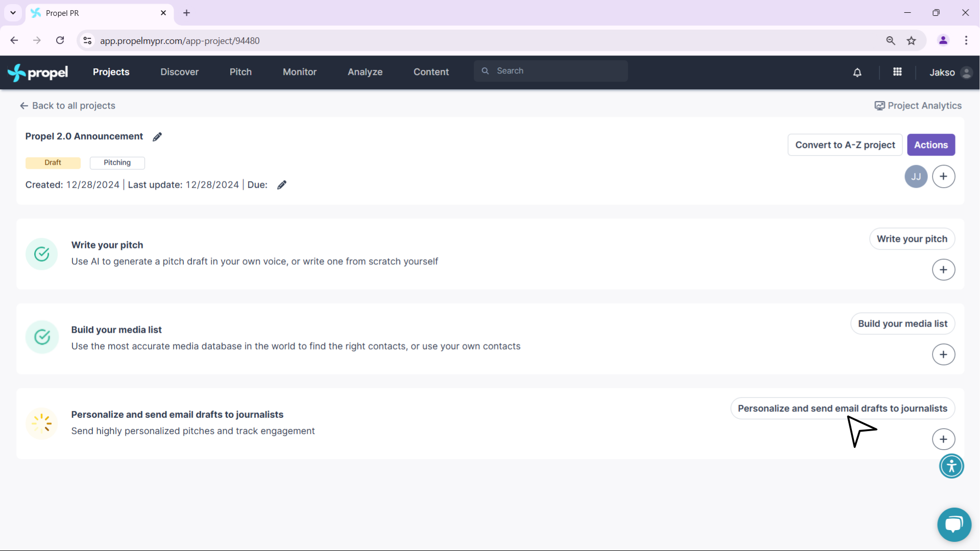Open a new browser tab
Image resolution: width=980 pixels, height=551 pixels.
(x=187, y=13)
